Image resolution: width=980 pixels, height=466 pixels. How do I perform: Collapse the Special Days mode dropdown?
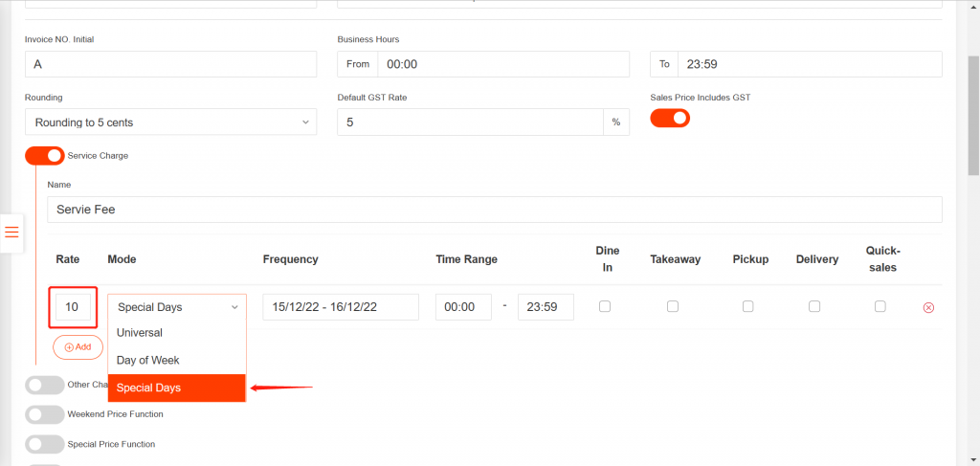click(x=177, y=307)
